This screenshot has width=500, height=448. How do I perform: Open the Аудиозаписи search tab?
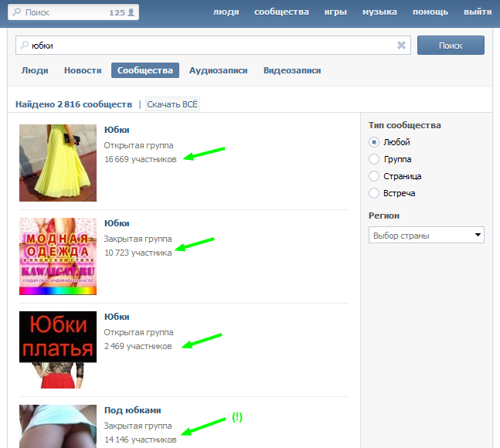click(x=218, y=70)
